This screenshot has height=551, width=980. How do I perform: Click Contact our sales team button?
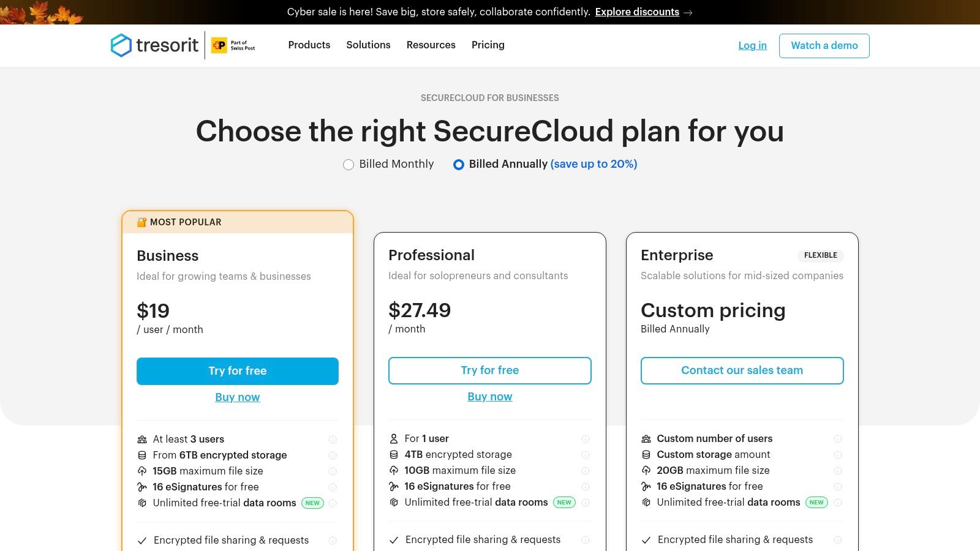coord(742,370)
